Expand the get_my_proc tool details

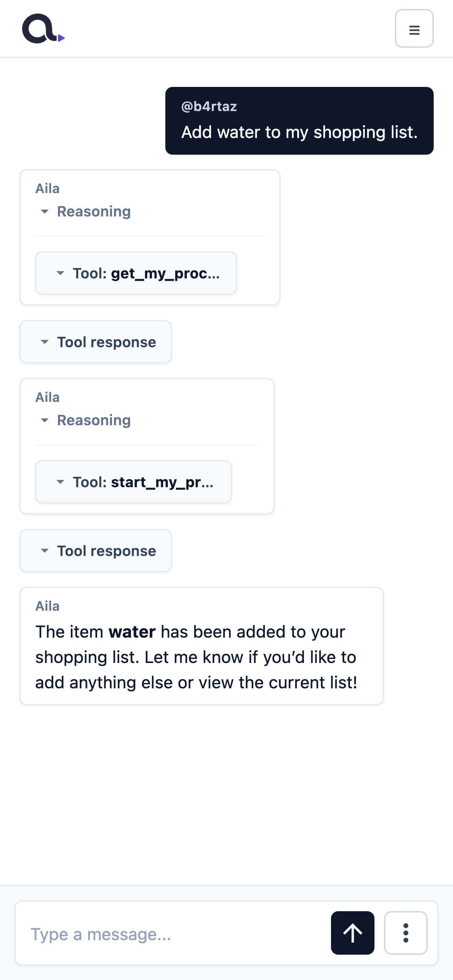pos(136,273)
